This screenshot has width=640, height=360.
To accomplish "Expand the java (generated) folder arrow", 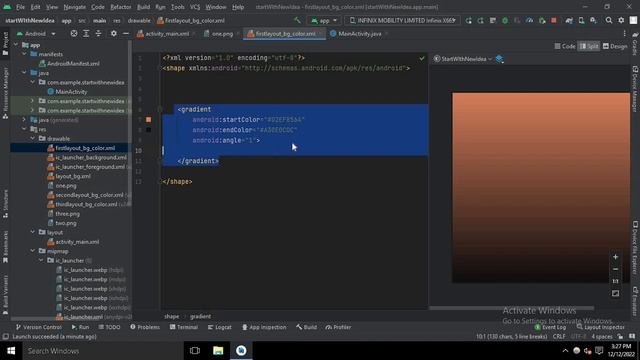I will coord(24,120).
